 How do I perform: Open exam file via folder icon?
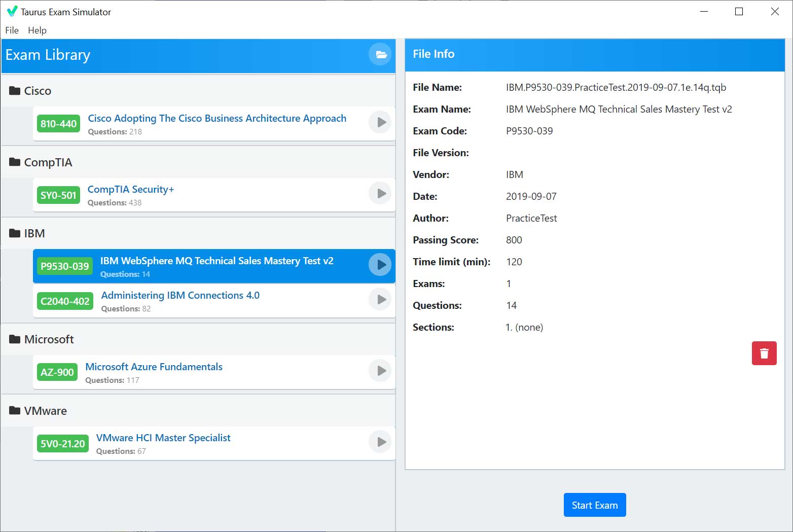380,54
